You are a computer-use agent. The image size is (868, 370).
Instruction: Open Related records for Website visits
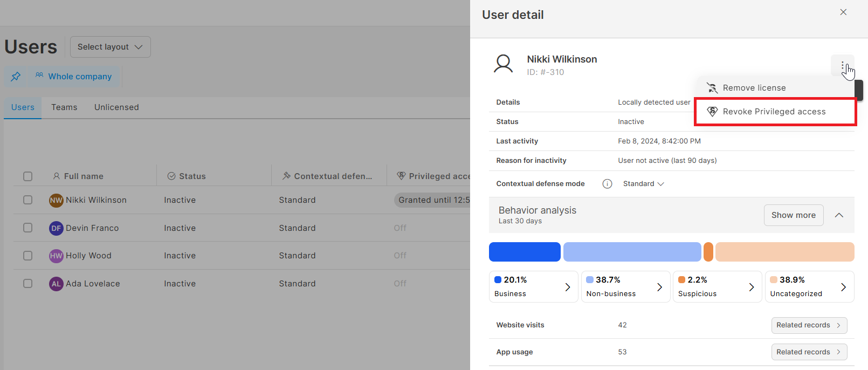tap(809, 325)
